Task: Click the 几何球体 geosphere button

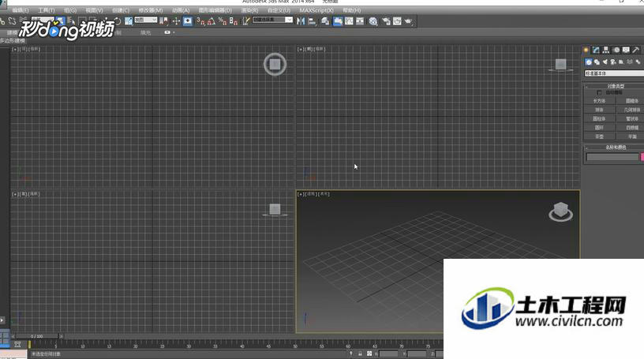Action: [631, 110]
